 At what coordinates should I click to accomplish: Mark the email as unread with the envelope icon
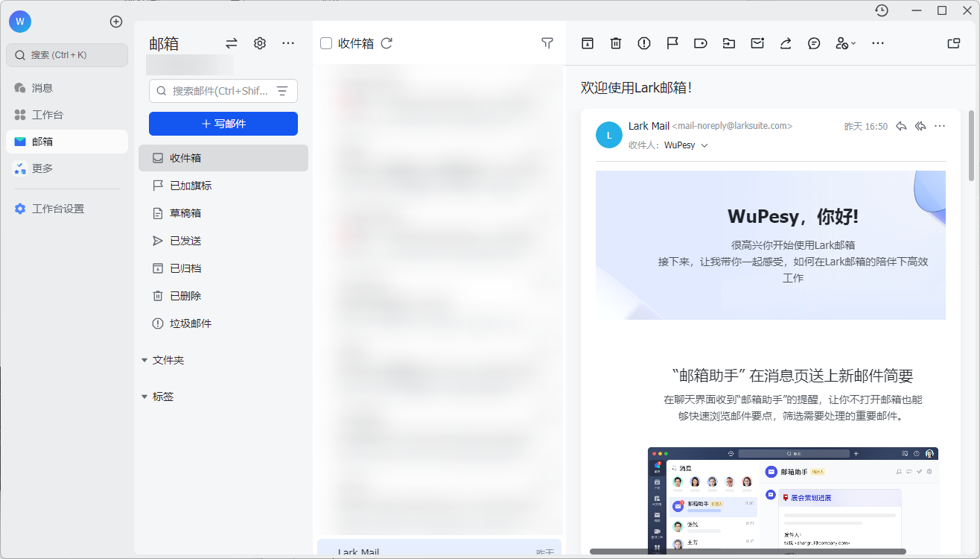[x=757, y=43]
